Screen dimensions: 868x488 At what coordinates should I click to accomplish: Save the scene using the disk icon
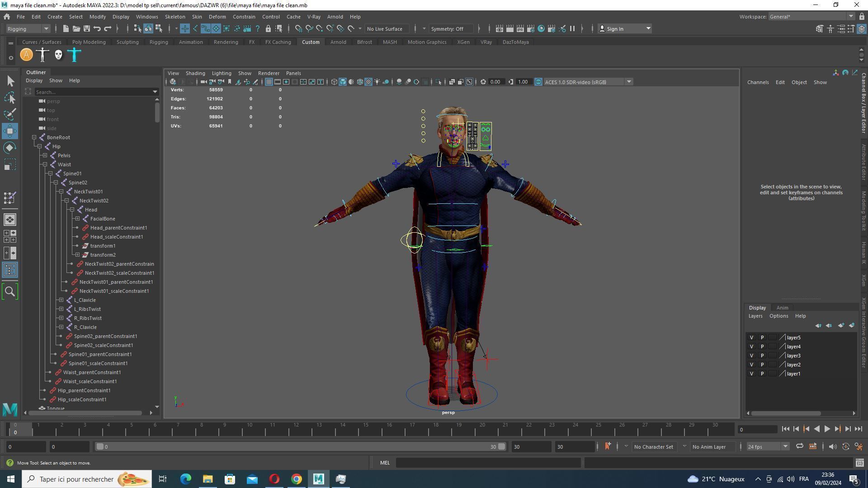point(87,28)
